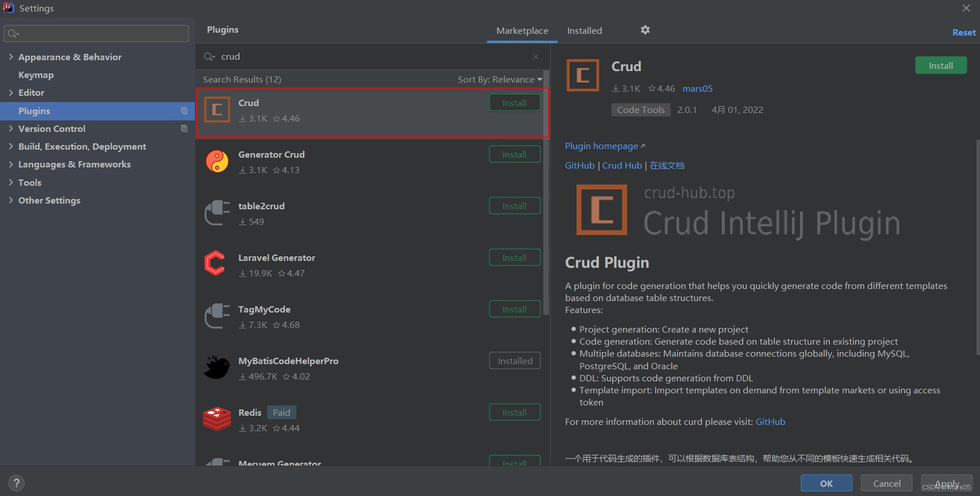Viewport: 980px width, 496px height.
Task: Click the Reset link
Action: 964,33
